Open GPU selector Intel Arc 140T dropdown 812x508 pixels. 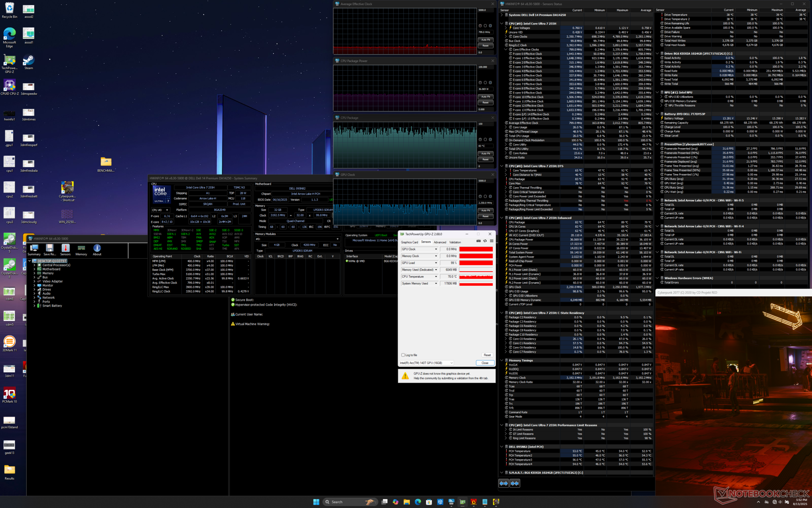(x=427, y=363)
